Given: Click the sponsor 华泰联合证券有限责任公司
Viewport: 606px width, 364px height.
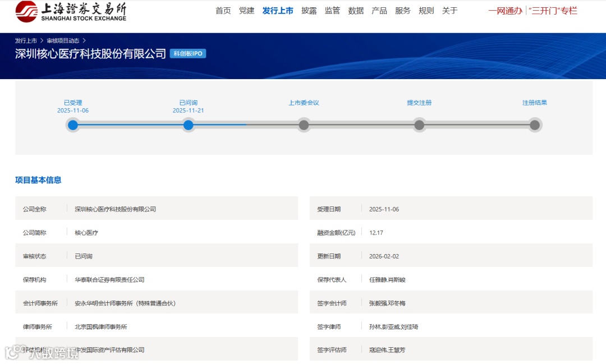Looking at the screenshot, I should (x=109, y=280).
